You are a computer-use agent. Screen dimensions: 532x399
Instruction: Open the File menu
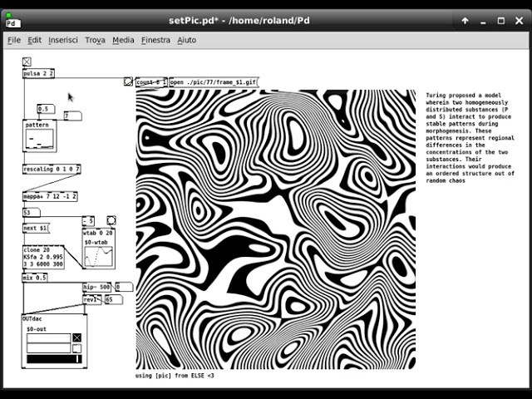(x=14, y=40)
